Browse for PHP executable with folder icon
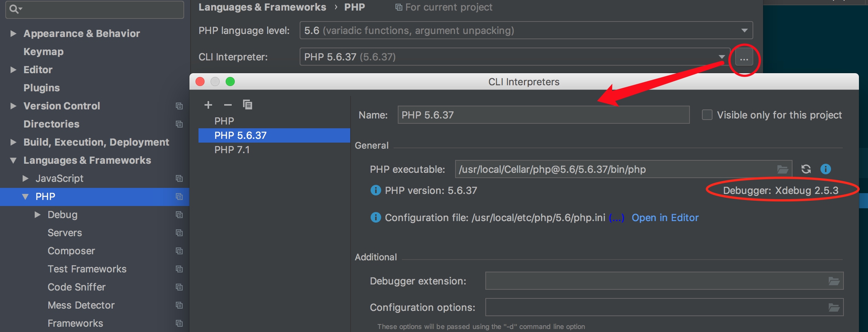Image resolution: width=868 pixels, height=332 pixels. coord(782,169)
